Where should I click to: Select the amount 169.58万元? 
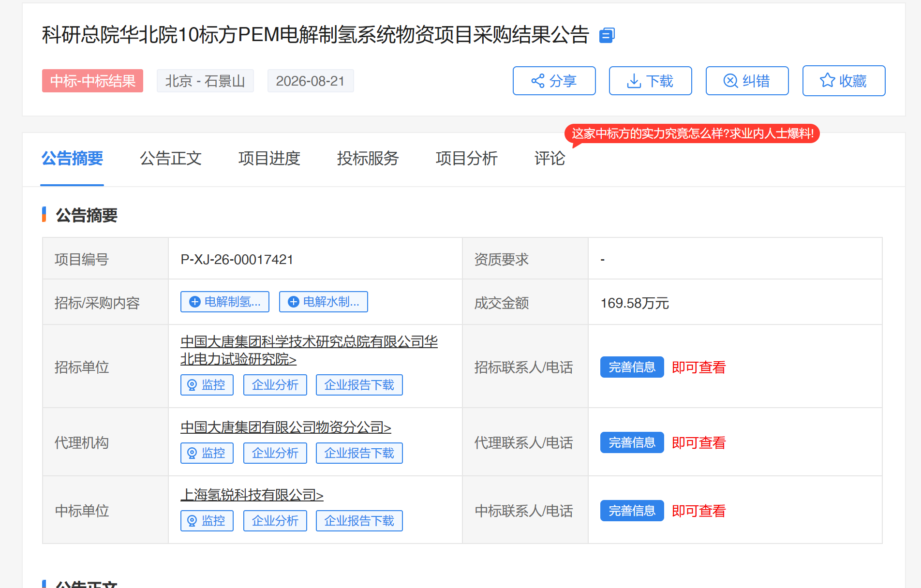point(635,303)
